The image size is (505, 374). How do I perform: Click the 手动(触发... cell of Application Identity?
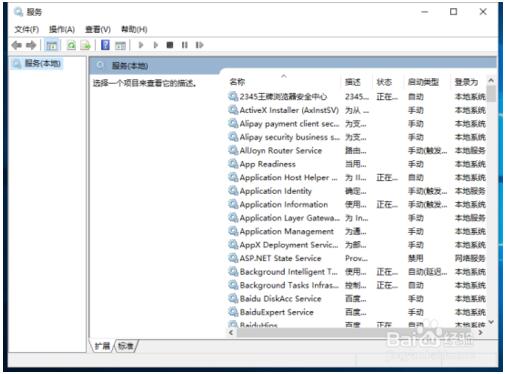[428, 191]
